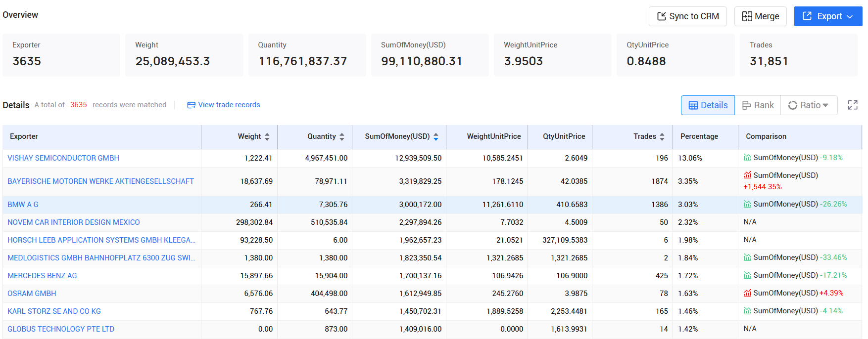Open NOVEM CAR INTERIOR DESIGN MEXICO
This screenshot has height=339, width=868.
pos(74,222)
